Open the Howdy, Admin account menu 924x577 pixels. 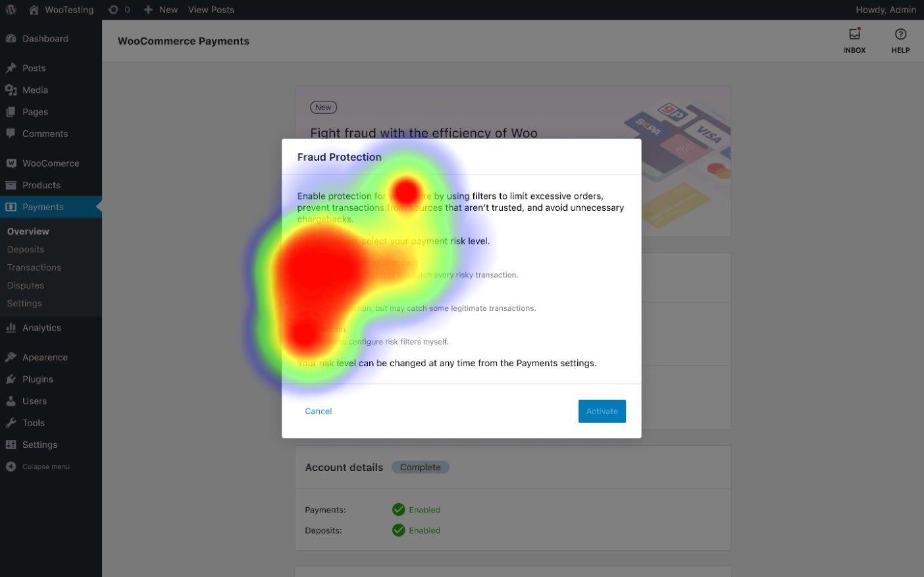(886, 10)
